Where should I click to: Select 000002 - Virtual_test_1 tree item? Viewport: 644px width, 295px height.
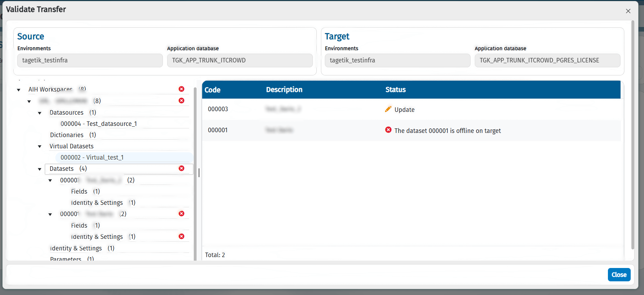[92, 157]
